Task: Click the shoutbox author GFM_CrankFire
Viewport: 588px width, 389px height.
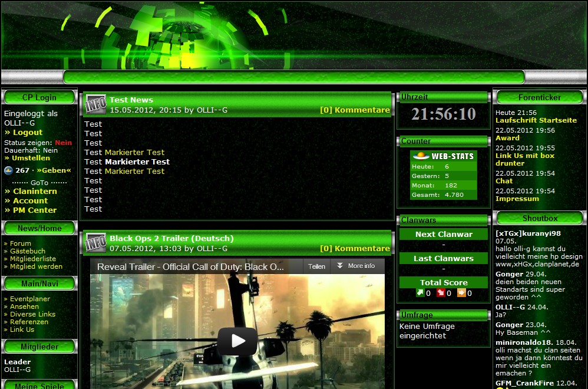Action: [524, 383]
